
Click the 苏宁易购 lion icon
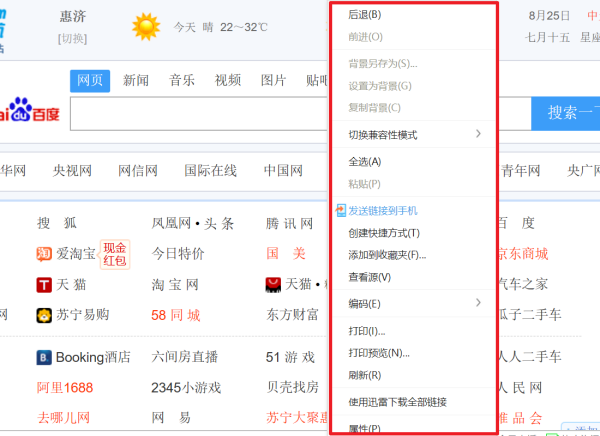click(x=44, y=315)
